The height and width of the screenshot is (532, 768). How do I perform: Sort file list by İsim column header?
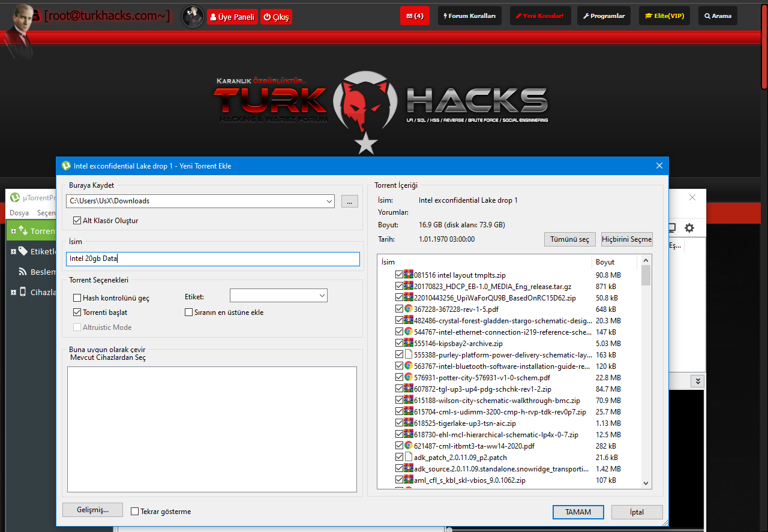[x=485, y=262]
